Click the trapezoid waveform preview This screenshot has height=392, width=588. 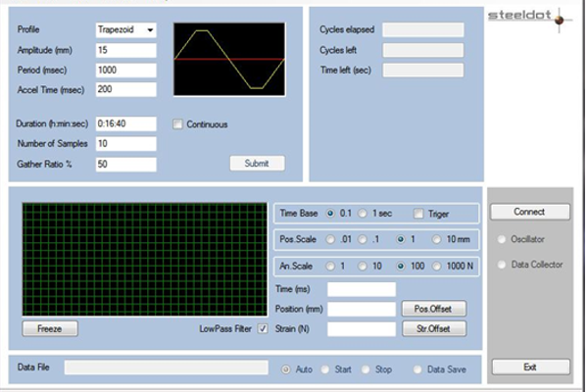coord(229,60)
